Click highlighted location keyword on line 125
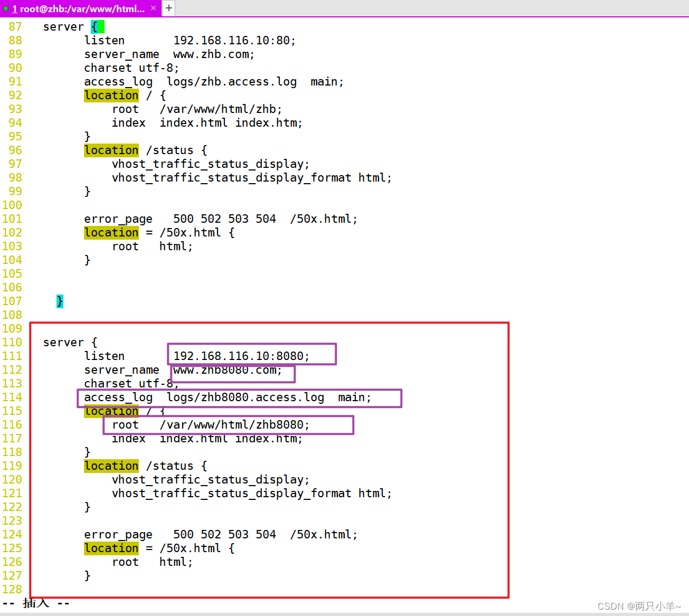689x616 pixels. point(111,548)
